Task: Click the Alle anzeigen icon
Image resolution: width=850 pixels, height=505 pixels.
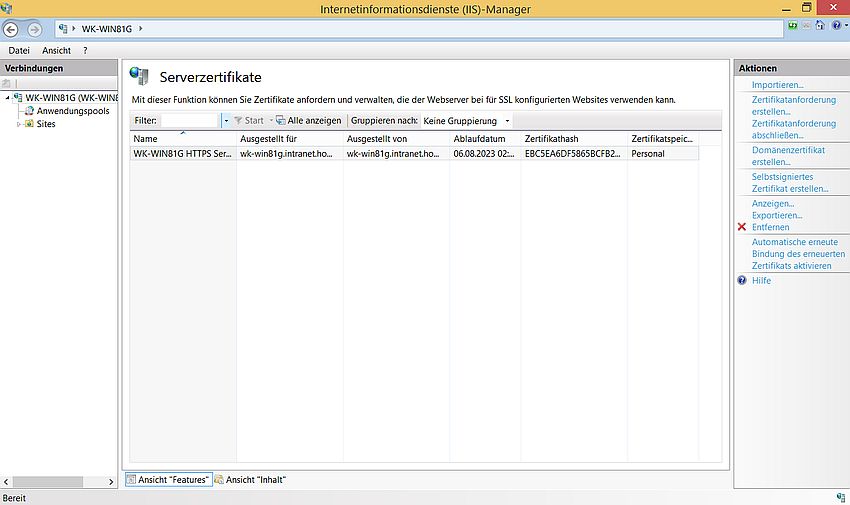Action: (x=280, y=120)
